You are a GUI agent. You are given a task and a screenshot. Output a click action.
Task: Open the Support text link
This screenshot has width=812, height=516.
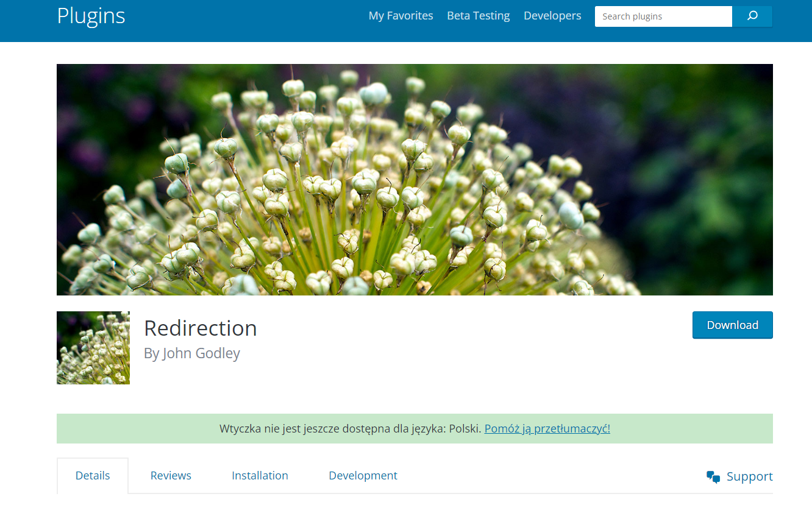click(x=749, y=476)
